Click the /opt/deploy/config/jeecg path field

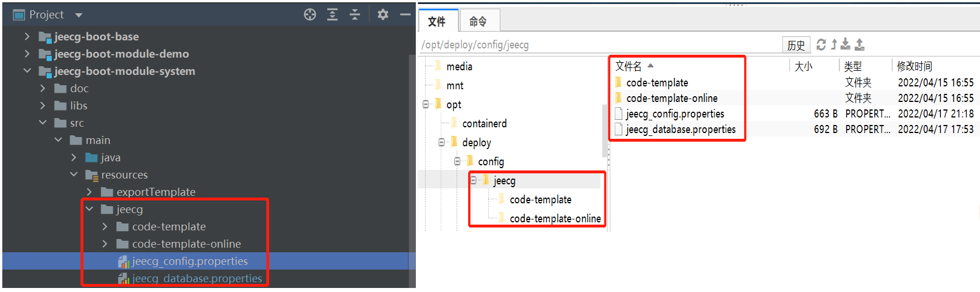(600, 45)
